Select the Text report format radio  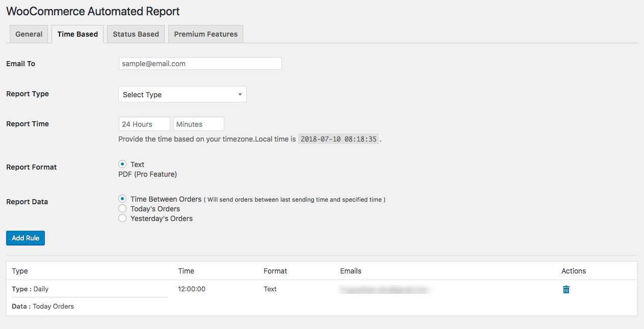[122, 164]
